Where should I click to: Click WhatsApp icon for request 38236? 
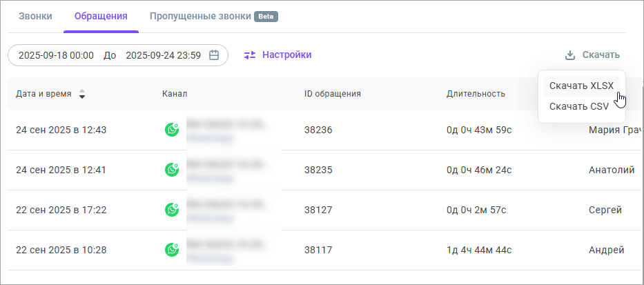(172, 129)
